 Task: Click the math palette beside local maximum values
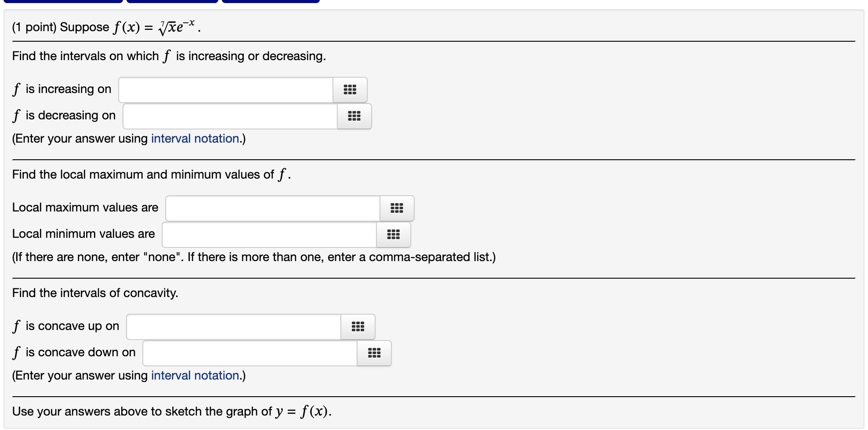(x=397, y=208)
